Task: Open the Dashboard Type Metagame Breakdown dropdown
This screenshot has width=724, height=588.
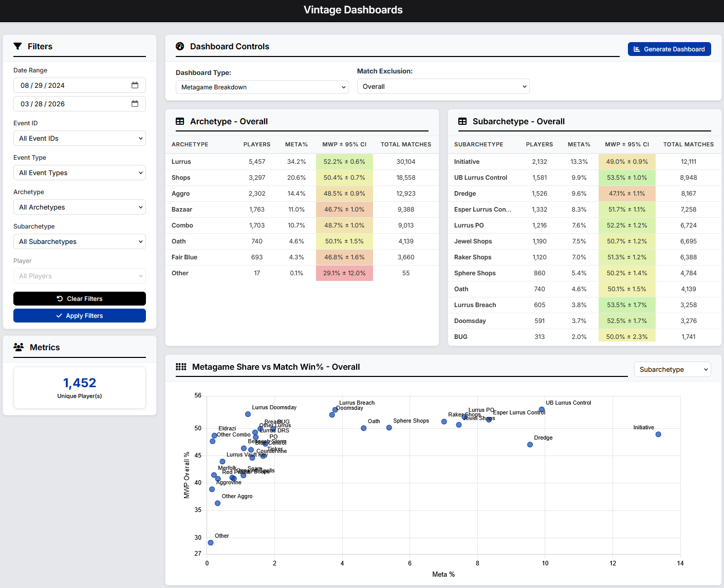Action: [262, 87]
